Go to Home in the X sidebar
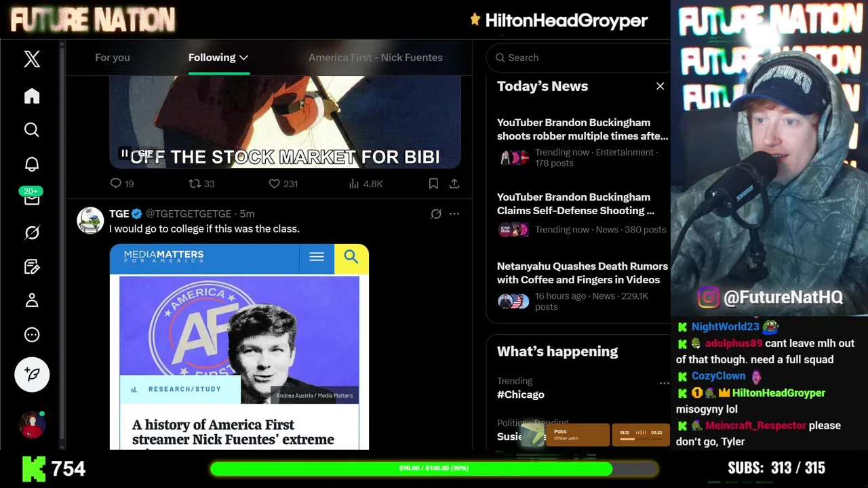 pos(32,96)
